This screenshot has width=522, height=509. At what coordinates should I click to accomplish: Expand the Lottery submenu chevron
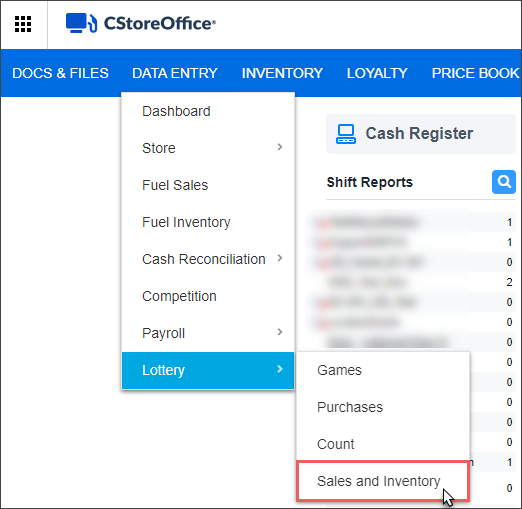click(280, 369)
